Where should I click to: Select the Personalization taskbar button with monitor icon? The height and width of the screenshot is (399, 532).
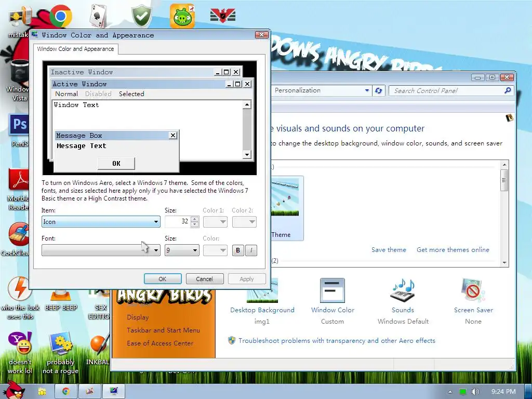point(114,392)
